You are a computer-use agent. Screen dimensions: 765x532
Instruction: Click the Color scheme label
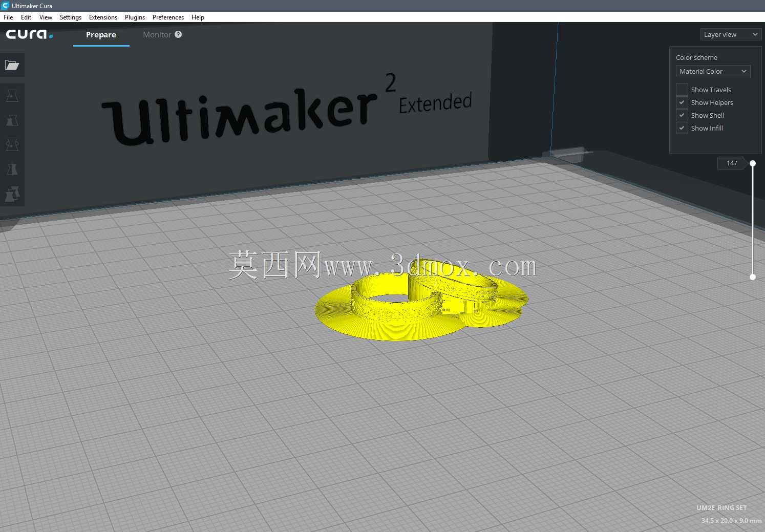coord(696,57)
